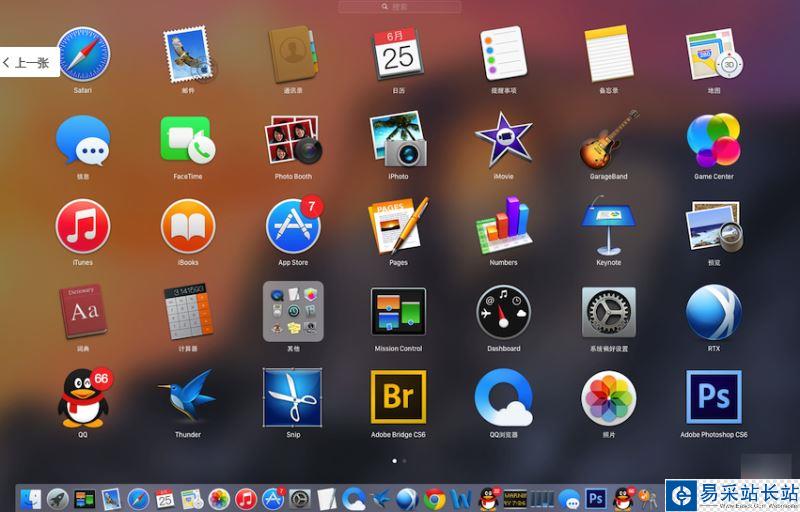Open the iPhoto app
Viewport: 800px width, 512px height.
click(398, 139)
